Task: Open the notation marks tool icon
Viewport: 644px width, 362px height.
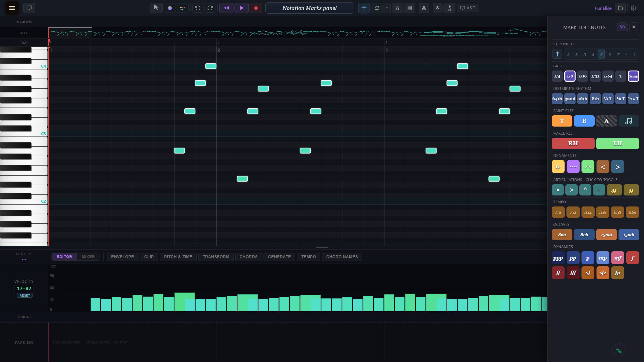Action: pos(183,8)
